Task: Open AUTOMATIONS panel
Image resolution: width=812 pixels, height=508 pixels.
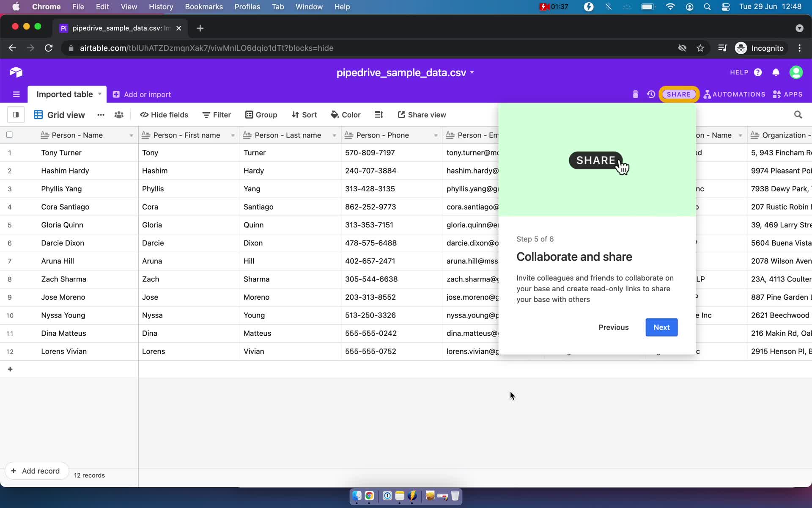Action: (735, 94)
